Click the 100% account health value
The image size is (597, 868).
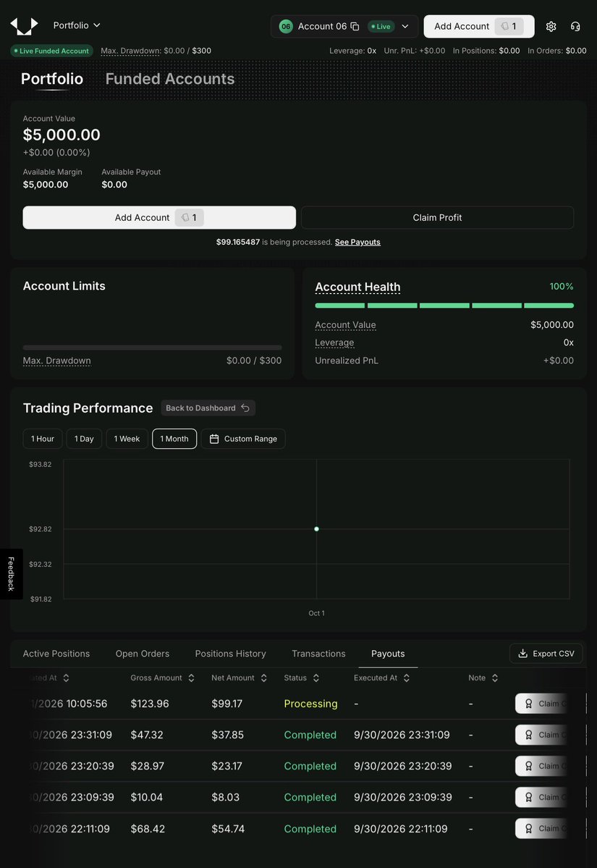561,287
